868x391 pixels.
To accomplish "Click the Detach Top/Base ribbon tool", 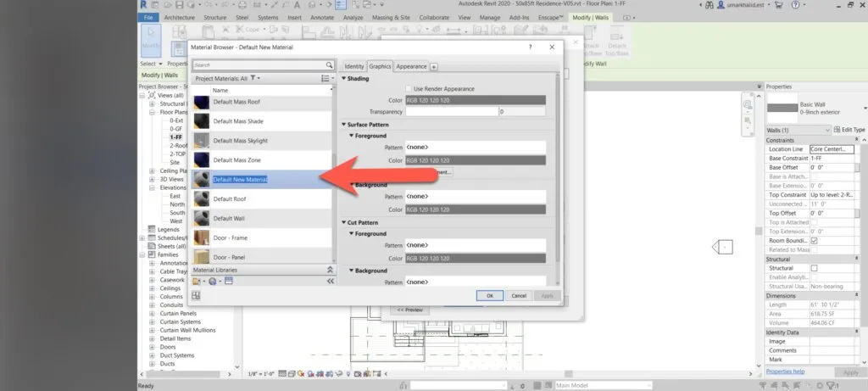I will coord(617,42).
